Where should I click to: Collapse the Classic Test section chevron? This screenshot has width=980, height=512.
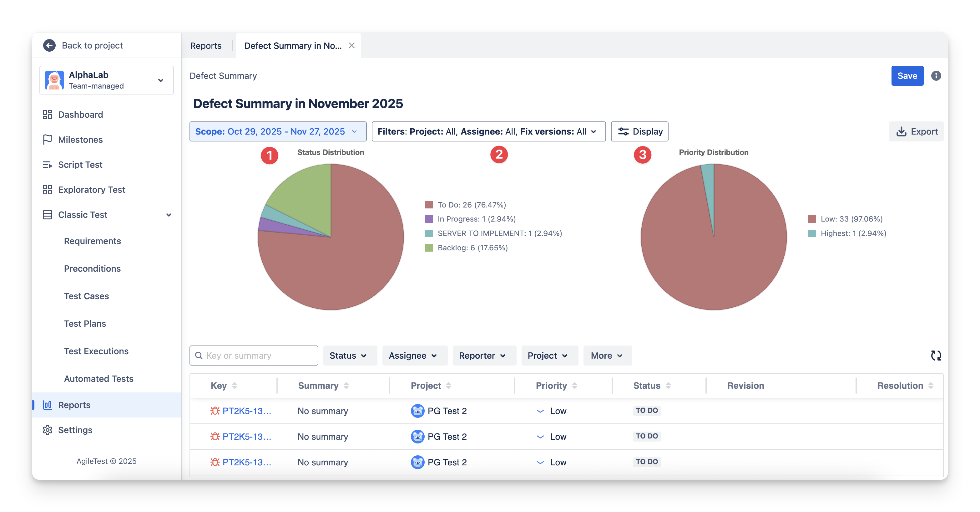tap(169, 215)
